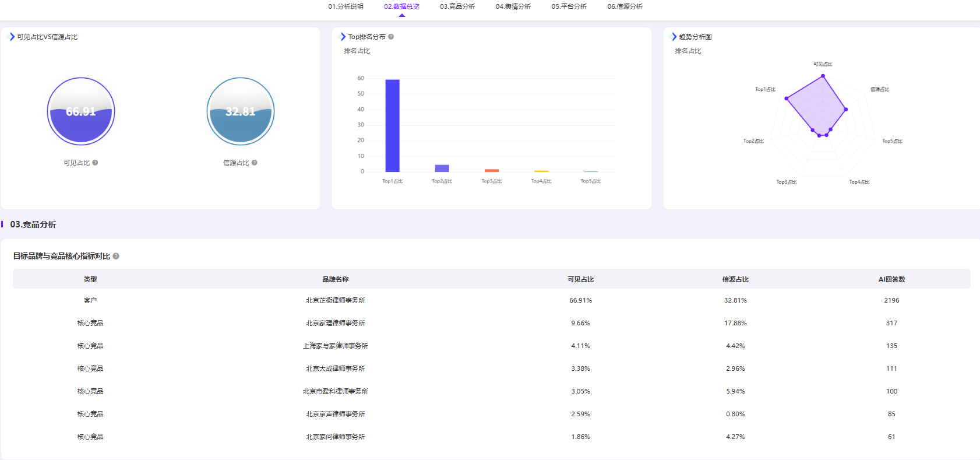Image resolution: width=980 pixels, height=460 pixels.
Task: Select the purple Top2占比 bar
Action: tap(442, 168)
